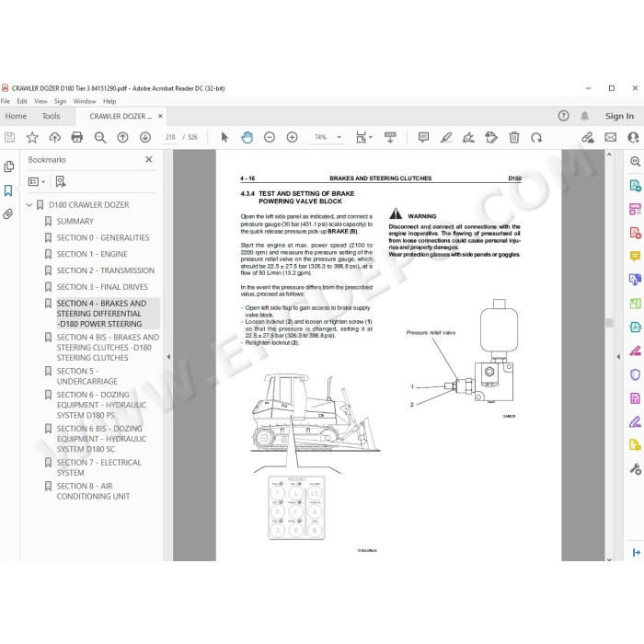644x644 pixels.
Task: Open SECTION 1 - ENGINE bookmark
Action: point(92,254)
